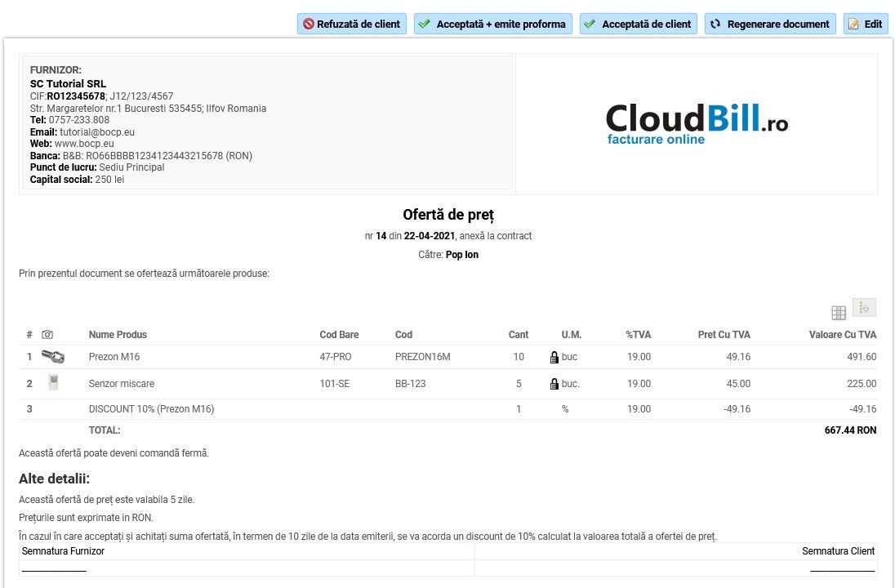Open the Senzor miscare product thumbnail

click(x=53, y=383)
